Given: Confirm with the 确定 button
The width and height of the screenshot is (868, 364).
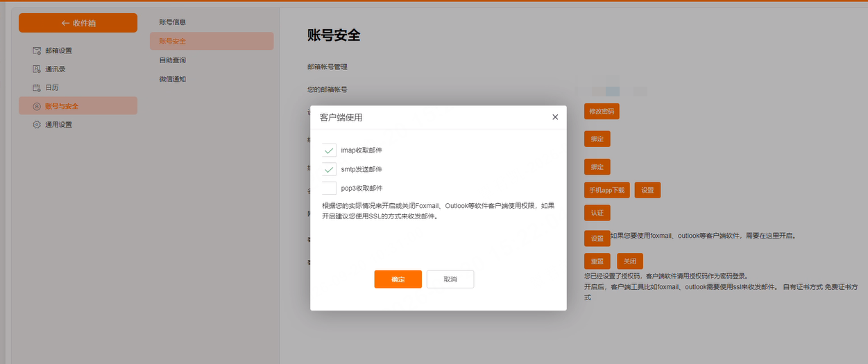Looking at the screenshot, I should pyautogui.click(x=398, y=279).
